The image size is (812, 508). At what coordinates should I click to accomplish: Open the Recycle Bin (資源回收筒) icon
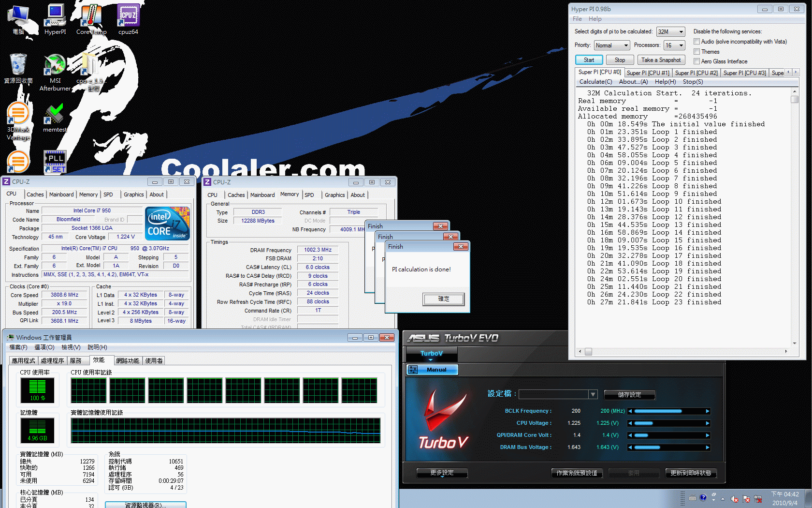coord(18,68)
